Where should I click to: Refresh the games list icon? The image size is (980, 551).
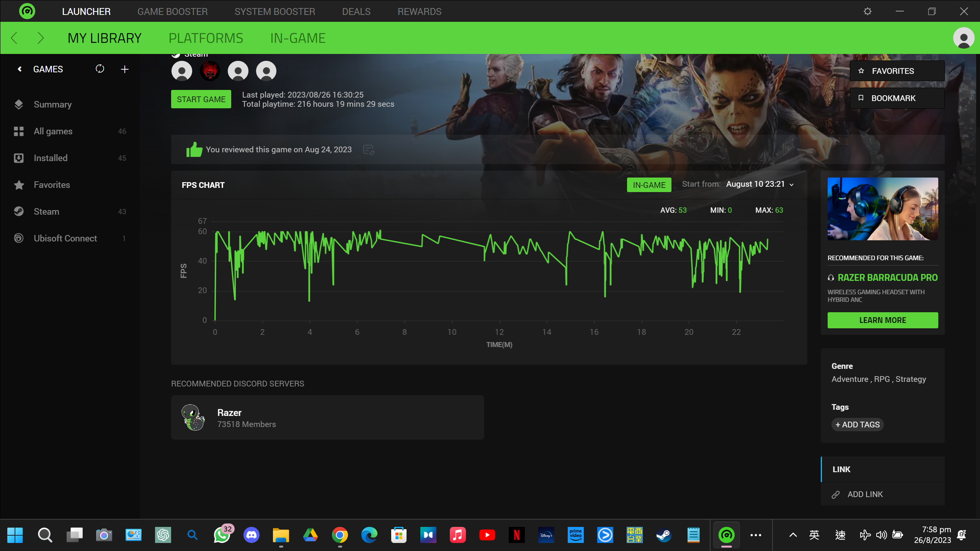[100, 69]
